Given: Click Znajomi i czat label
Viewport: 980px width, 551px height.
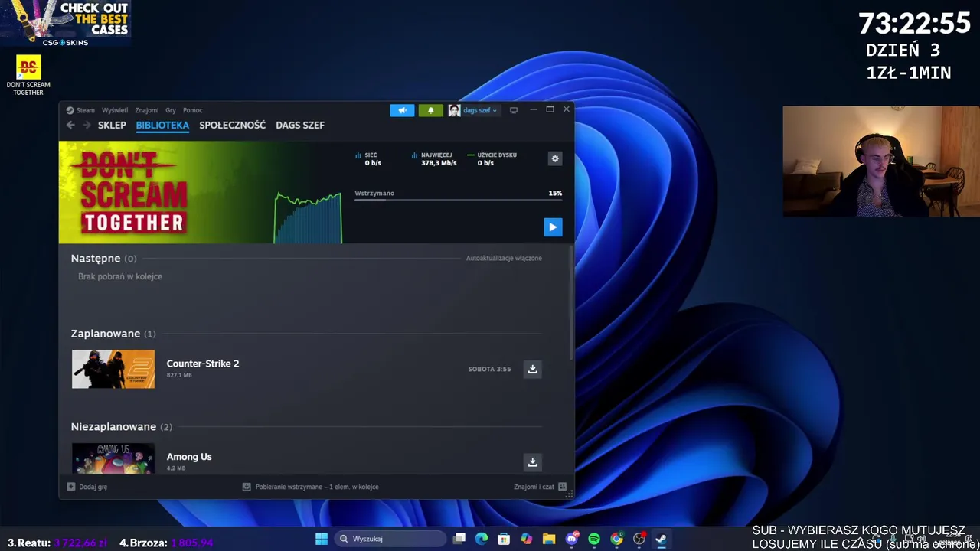Looking at the screenshot, I should [x=534, y=487].
